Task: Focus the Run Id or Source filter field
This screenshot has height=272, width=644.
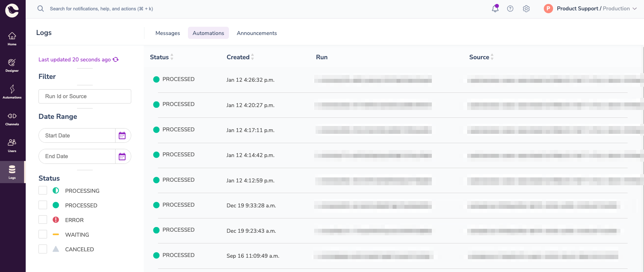Action: [x=85, y=96]
